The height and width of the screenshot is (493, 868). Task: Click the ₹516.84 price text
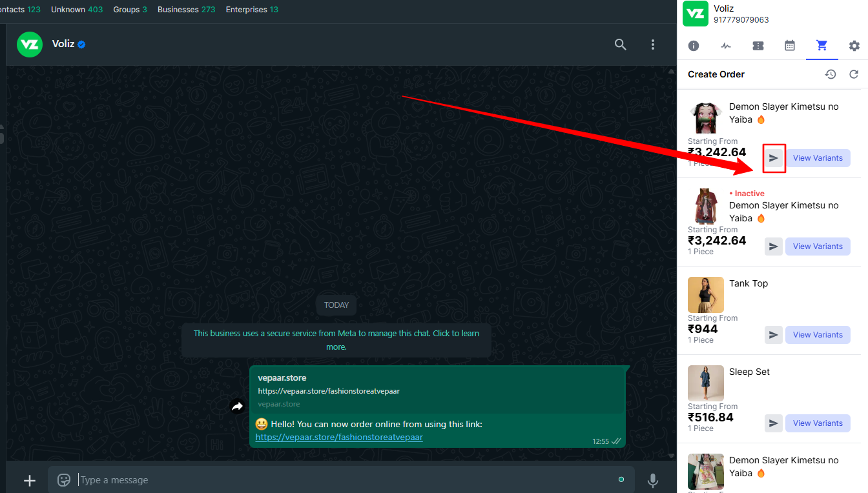coord(710,418)
